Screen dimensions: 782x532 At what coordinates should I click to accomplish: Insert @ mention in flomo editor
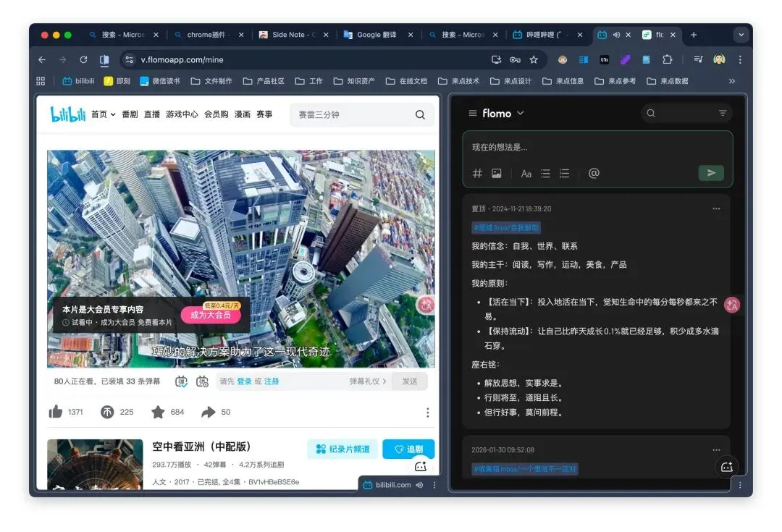pyautogui.click(x=594, y=173)
